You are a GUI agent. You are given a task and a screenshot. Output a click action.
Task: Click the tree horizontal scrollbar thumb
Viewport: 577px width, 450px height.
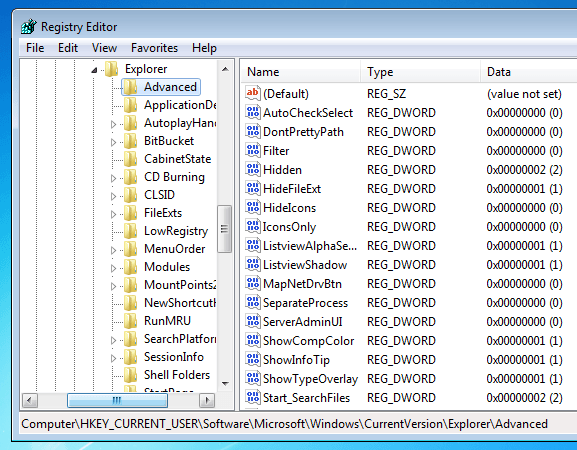[117, 400]
